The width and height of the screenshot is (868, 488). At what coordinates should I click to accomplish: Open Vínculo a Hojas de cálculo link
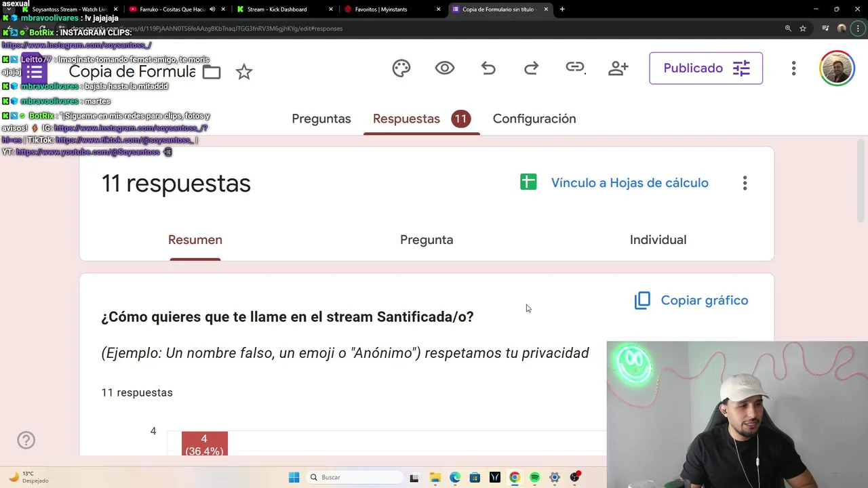[x=629, y=183]
